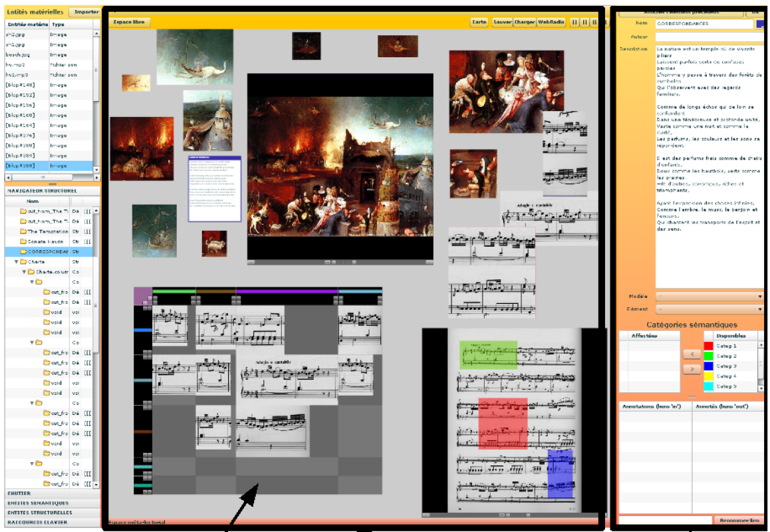This screenshot has width=770, height=532.
Task: Click the folder icon of the CORRESPONDAN row
Action: point(23,251)
